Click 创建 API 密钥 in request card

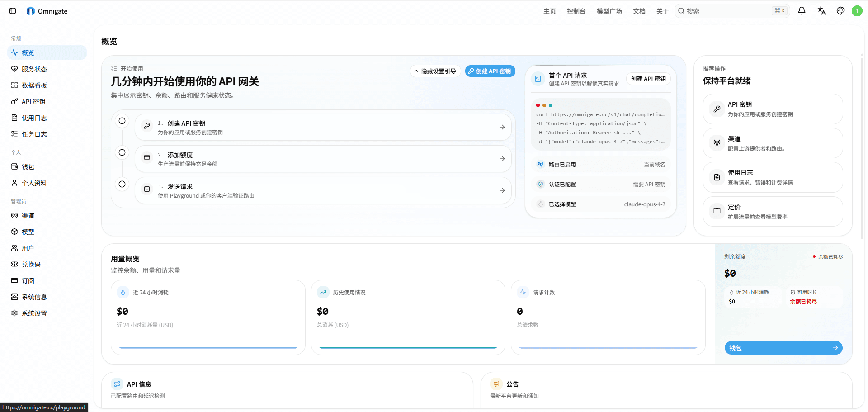point(648,79)
